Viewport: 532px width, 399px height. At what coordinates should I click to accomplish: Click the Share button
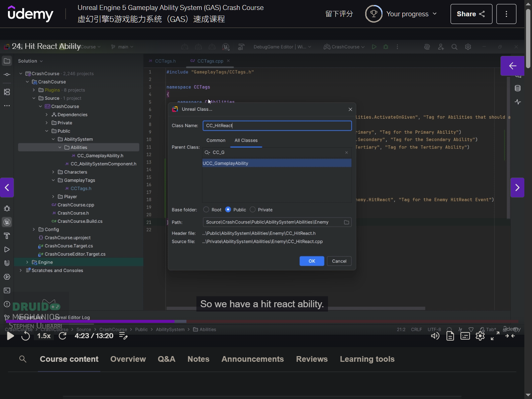click(x=471, y=14)
